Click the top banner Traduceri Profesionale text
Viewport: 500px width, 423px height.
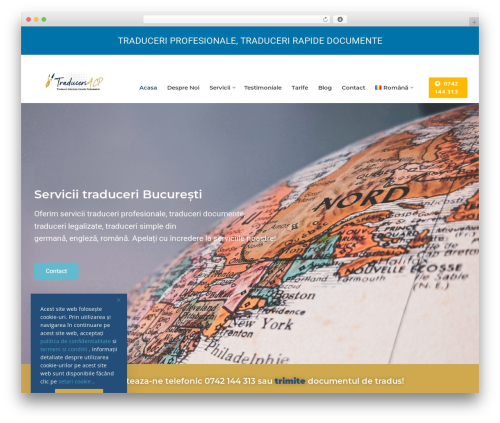pos(250,41)
